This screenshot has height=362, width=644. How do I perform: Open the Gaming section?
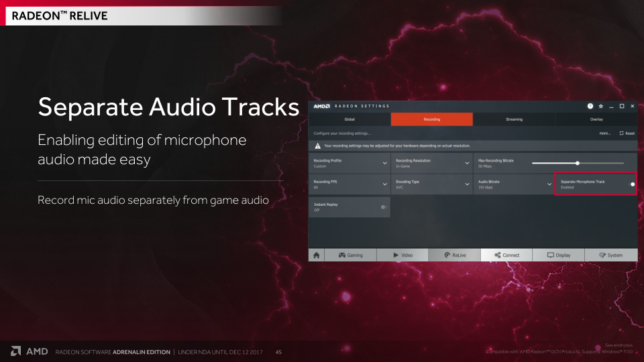[350, 255]
